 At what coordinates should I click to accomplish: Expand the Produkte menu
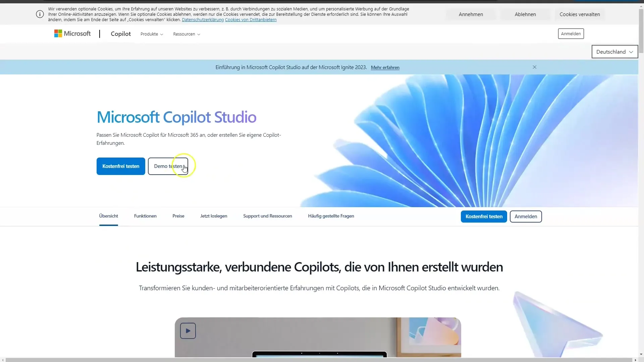pyautogui.click(x=152, y=34)
